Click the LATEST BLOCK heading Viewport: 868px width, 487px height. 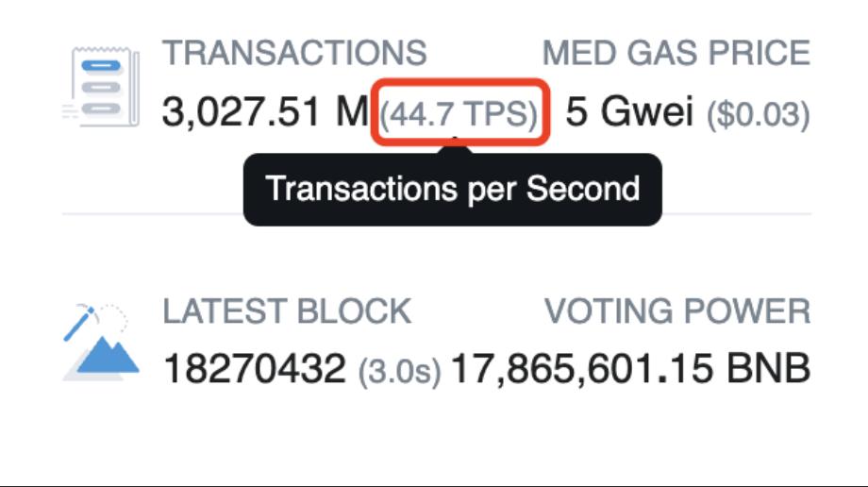point(287,311)
